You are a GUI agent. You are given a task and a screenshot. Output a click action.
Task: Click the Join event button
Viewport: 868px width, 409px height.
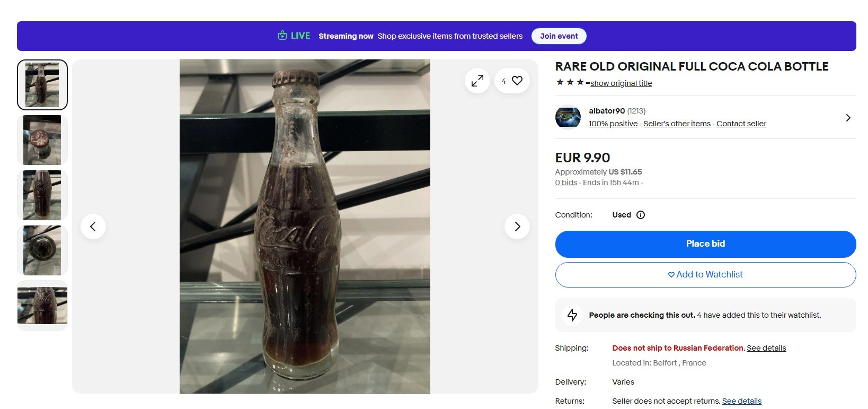pyautogui.click(x=559, y=36)
